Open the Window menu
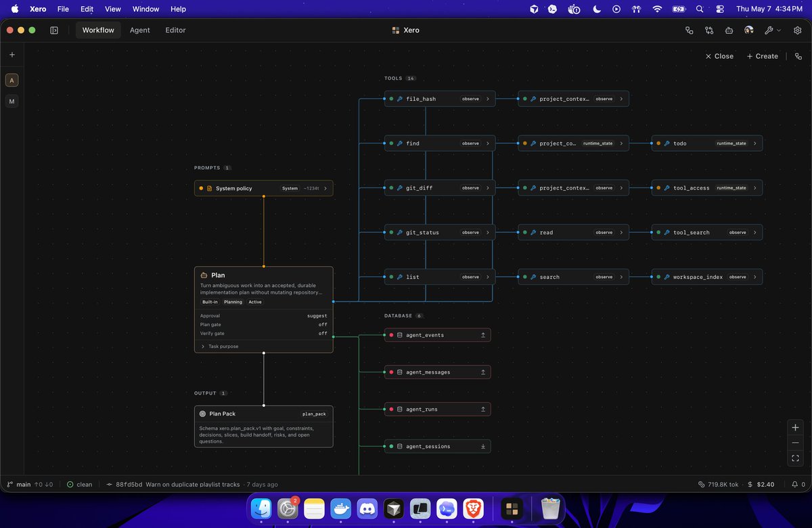Viewport: 812px width, 528px height. point(146,9)
